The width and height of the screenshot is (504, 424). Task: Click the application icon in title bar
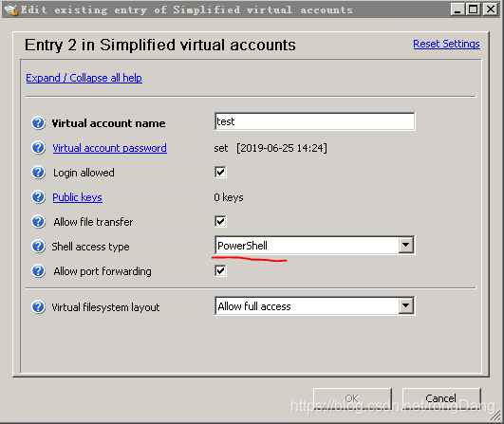(x=11, y=9)
